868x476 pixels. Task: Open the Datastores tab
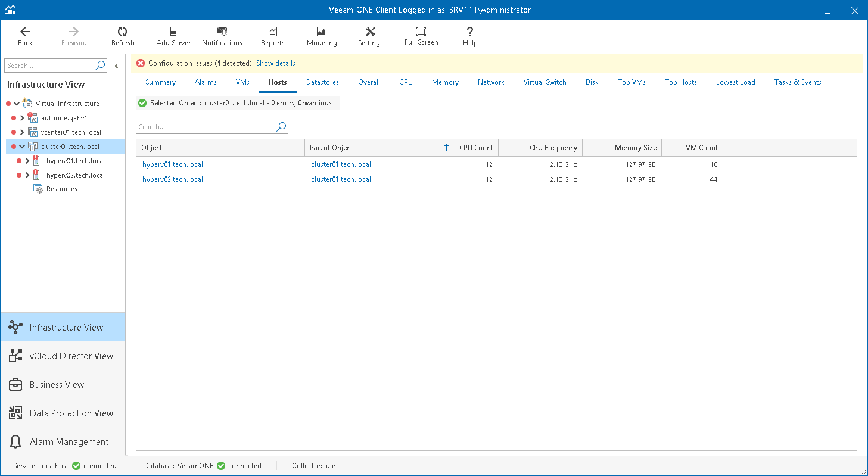(322, 82)
